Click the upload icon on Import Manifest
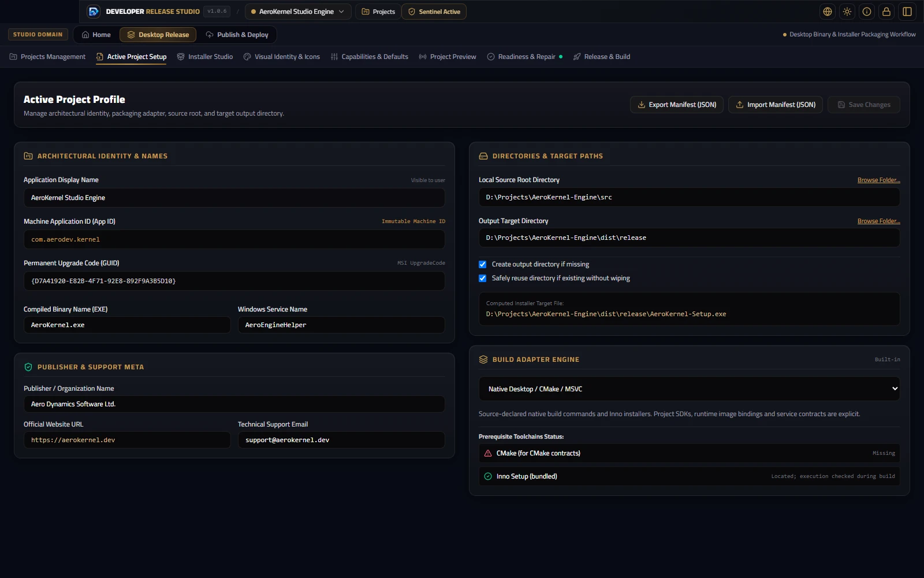Image resolution: width=924 pixels, height=578 pixels. pyautogui.click(x=740, y=105)
